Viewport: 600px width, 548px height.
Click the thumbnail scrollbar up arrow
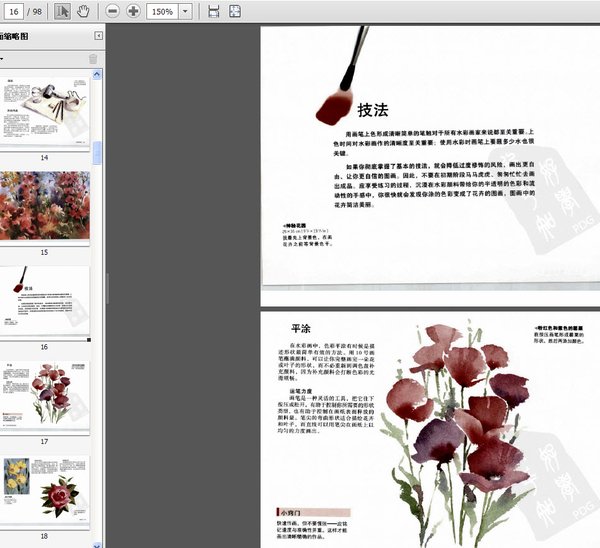[x=97, y=74]
